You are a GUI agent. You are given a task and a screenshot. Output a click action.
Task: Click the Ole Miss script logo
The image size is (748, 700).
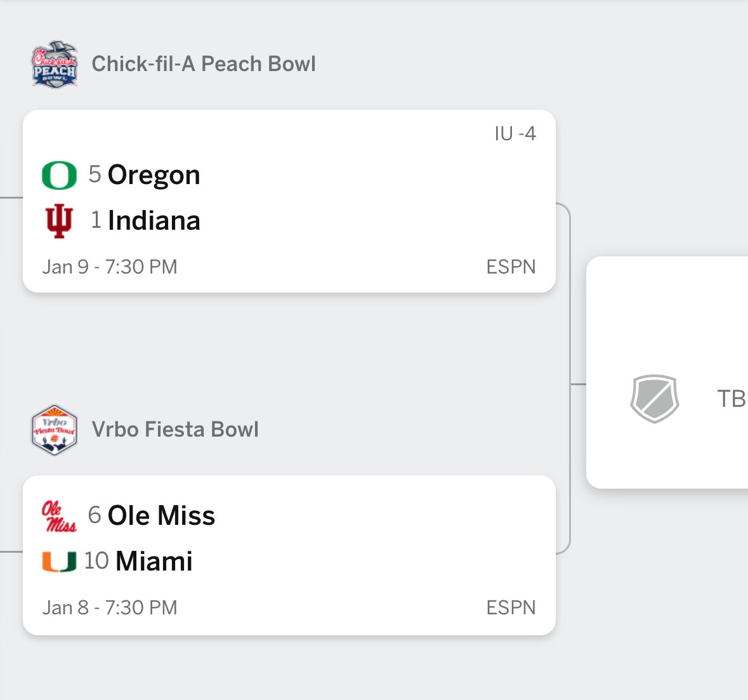pyautogui.click(x=59, y=516)
